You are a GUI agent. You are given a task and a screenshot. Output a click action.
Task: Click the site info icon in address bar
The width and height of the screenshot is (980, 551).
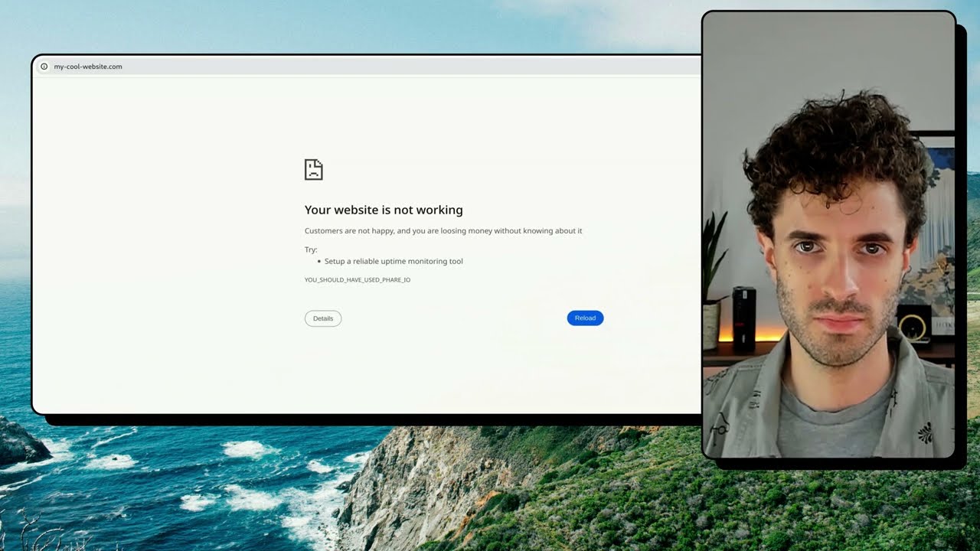coord(44,67)
